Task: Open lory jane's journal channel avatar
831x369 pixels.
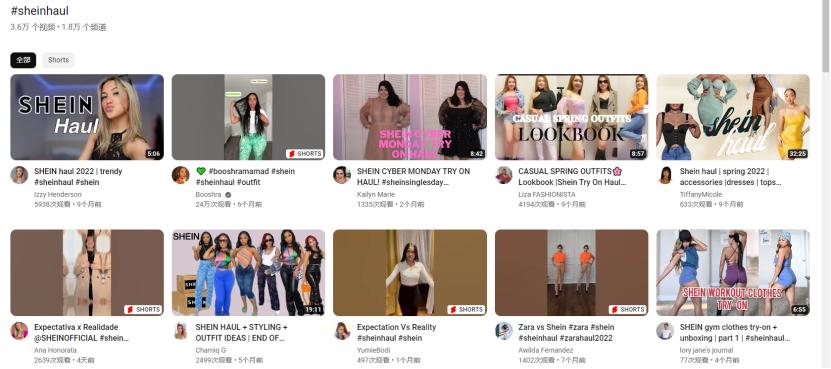Action: (x=665, y=331)
